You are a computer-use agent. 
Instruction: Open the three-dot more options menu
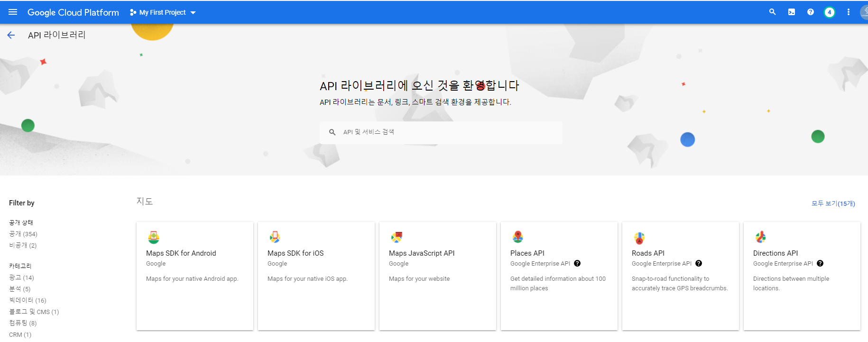(x=849, y=12)
